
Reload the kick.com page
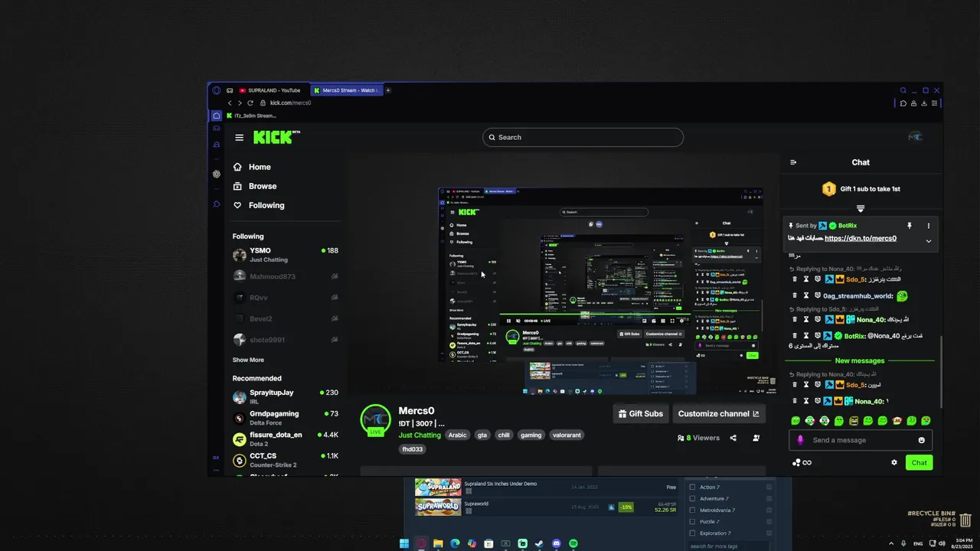[x=250, y=103]
